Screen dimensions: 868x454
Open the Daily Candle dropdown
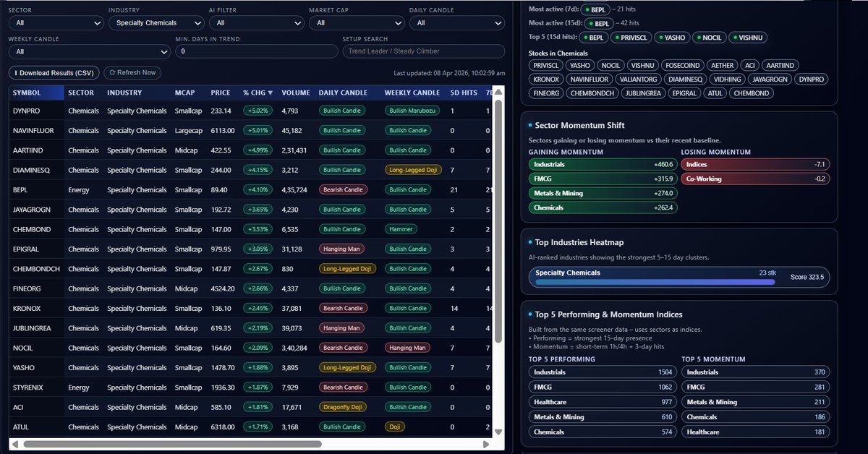tap(457, 23)
